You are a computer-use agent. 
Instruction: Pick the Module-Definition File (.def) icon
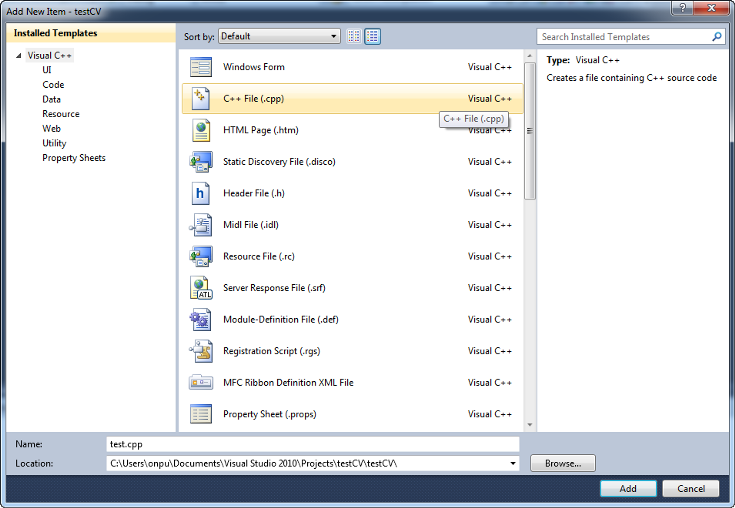coord(201,319)
